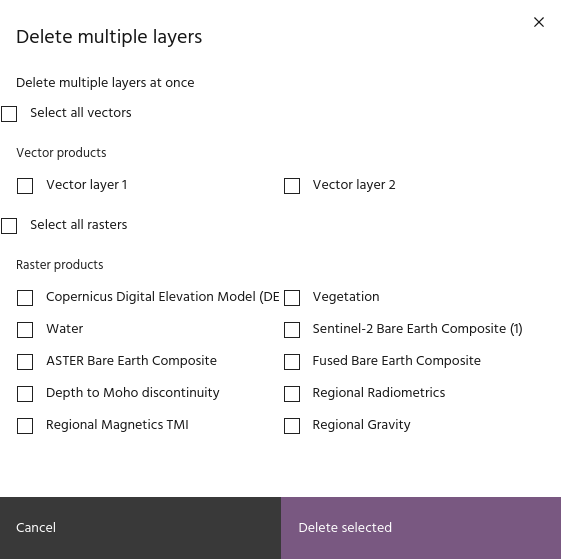Tick ASTER Bare Earth Composite checkbox

pyautogui.click(x=25, y=362)
